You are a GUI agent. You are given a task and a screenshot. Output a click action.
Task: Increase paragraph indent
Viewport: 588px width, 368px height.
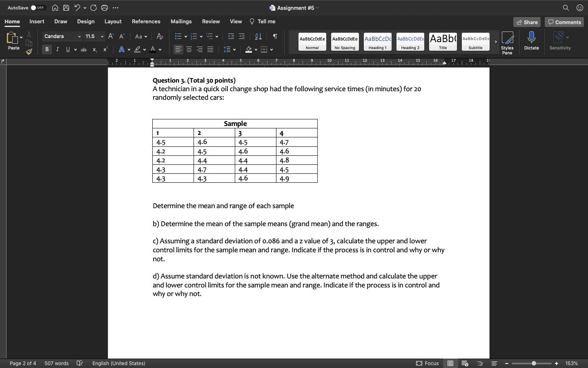(242, 36)
